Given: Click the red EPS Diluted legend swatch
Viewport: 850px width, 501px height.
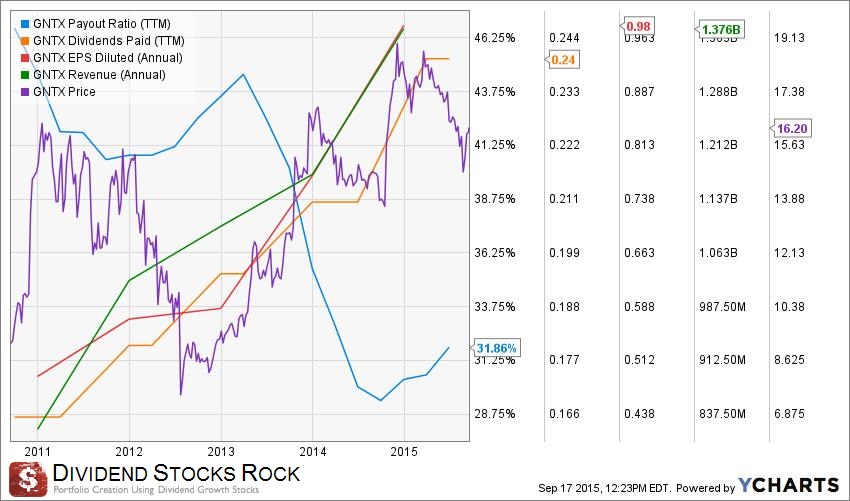Looking at the screenshot, I should pos(24,57).
